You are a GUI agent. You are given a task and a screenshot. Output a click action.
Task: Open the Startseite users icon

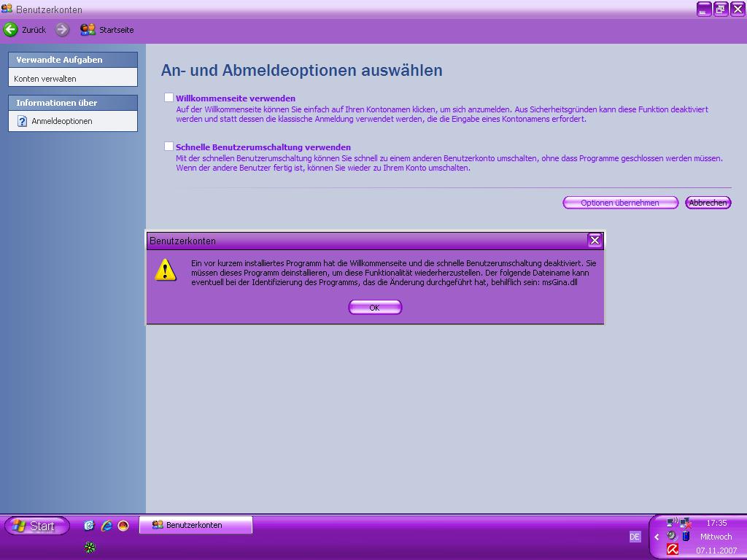pyautogui.click(x=88, y=30)
